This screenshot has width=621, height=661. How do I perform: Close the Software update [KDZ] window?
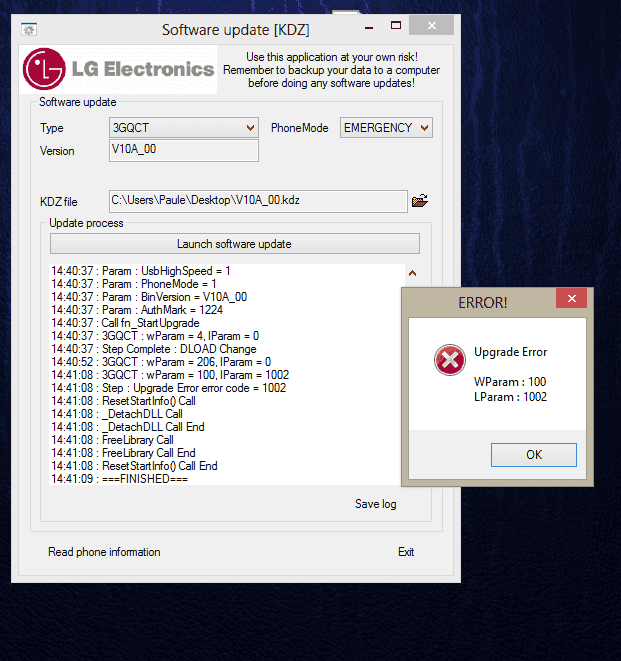(x=431, y=26)
